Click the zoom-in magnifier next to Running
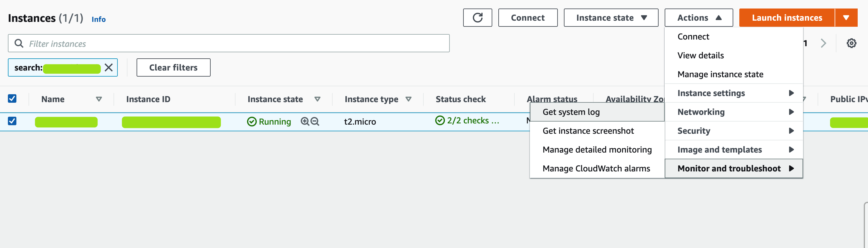 [x=305, y=122]
